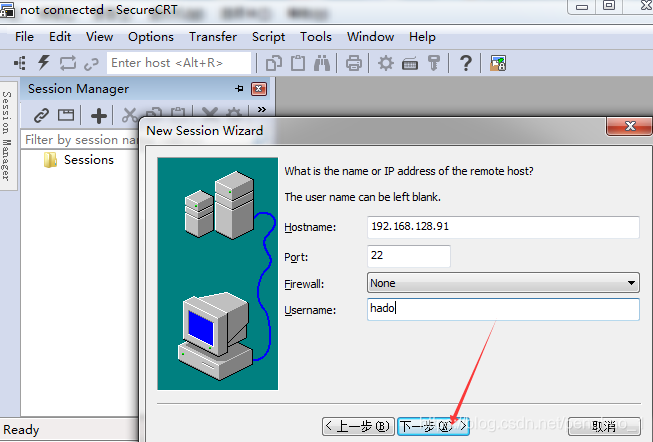Open the Transfer menu

213,37
